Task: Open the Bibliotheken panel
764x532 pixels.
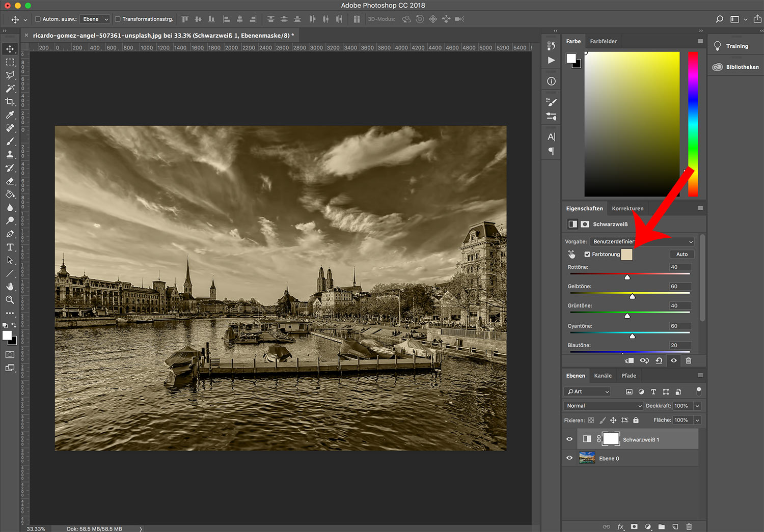Action: pos(736,67)
